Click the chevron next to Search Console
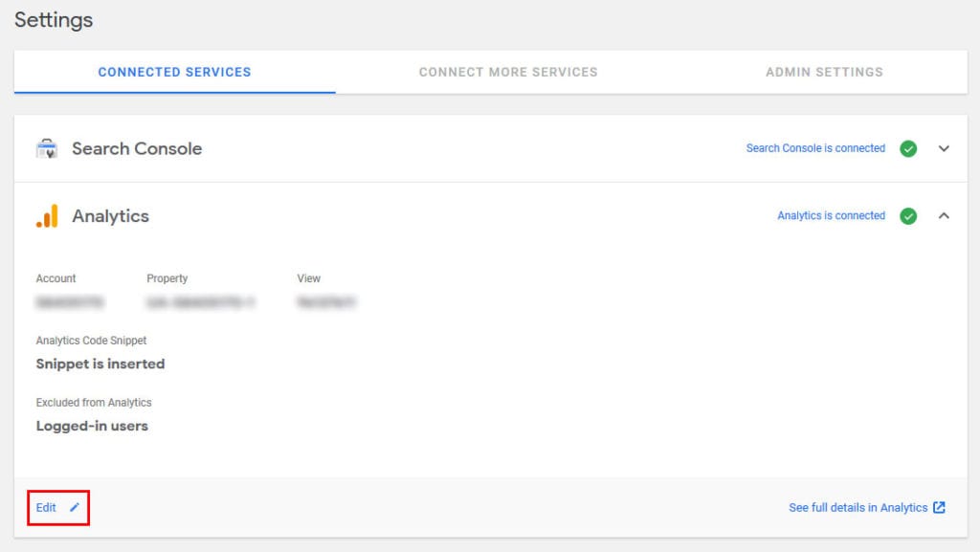This screenshot has width=980, height=552. [x=945, y=148]
